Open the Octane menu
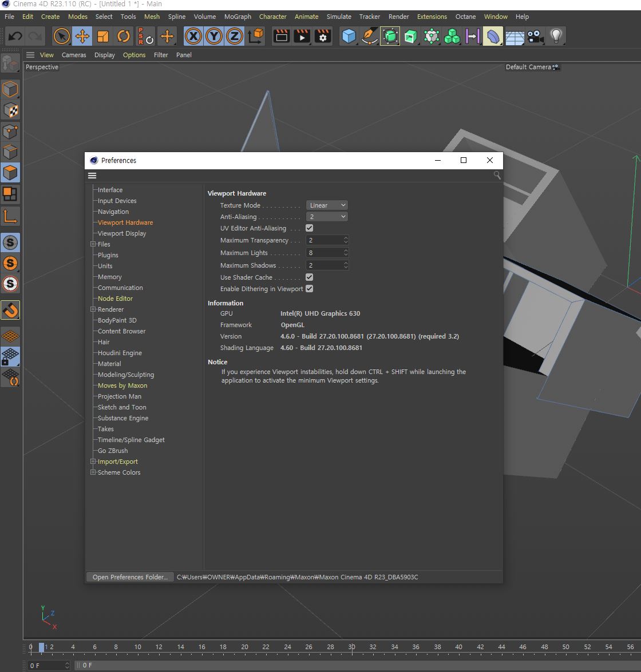The width and height of the screenshot is (641, 672). click(x=465, y=17)
